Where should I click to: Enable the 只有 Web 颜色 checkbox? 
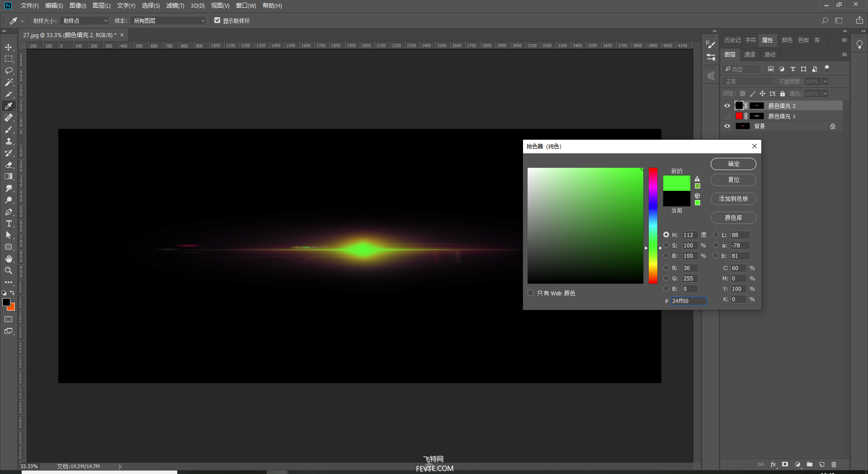point(531,293)
